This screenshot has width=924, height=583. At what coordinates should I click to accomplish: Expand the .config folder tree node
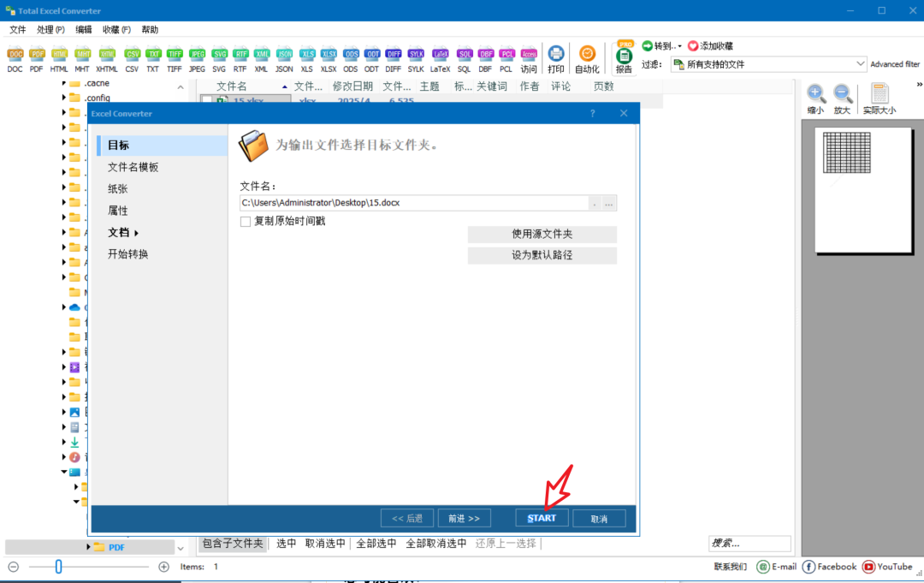(x=64, y=98)
